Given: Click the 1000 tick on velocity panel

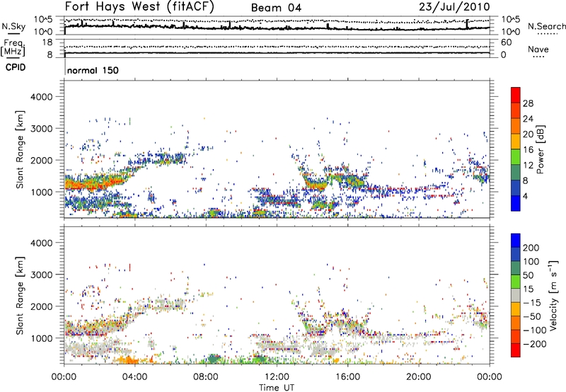Looking at the screenshot, I should pyautogui.click(x=41, y=338).
